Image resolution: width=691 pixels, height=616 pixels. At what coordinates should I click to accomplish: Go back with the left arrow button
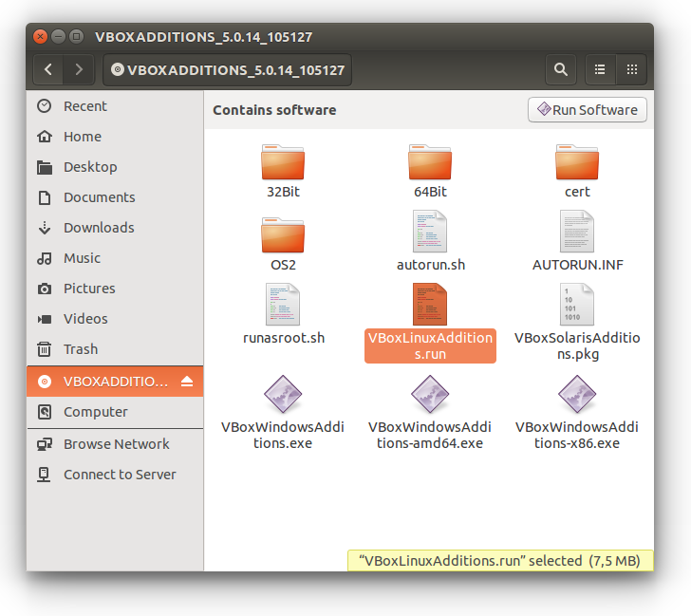48,69
